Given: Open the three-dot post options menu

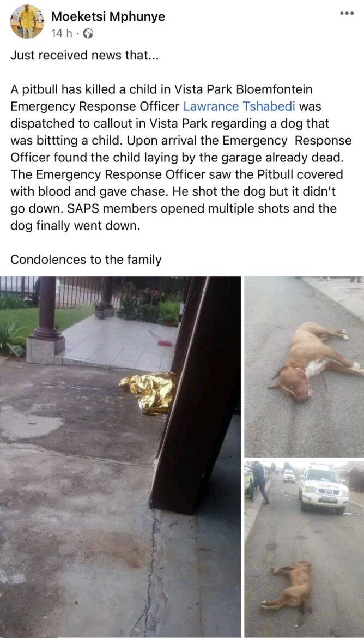Looking at the screenshot, I should click(347, 13).
